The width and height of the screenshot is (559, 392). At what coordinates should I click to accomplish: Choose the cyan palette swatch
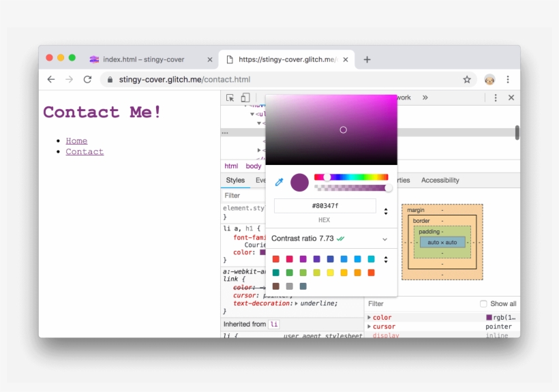pos(371,259)
